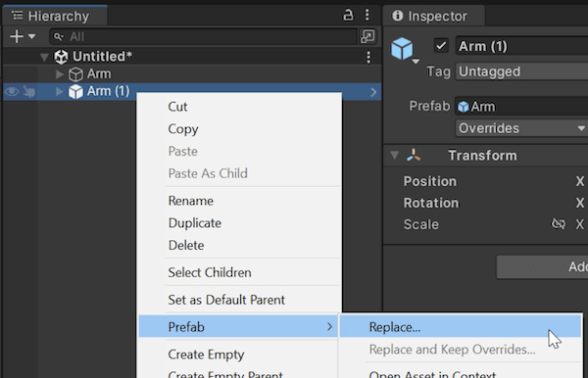Open the Hierarchy panel three-dot menu
Image resolution: width=588 pixels, height=378 pixels.
(x=367, y=16)
